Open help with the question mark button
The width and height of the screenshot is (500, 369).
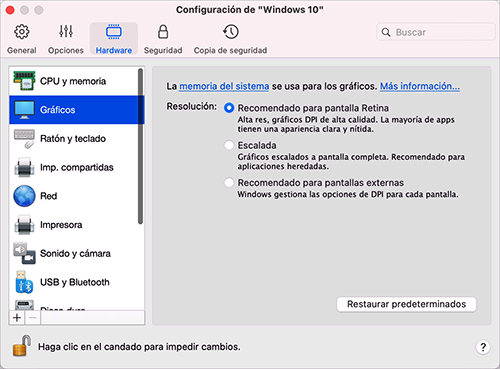(x=483, y=347)
